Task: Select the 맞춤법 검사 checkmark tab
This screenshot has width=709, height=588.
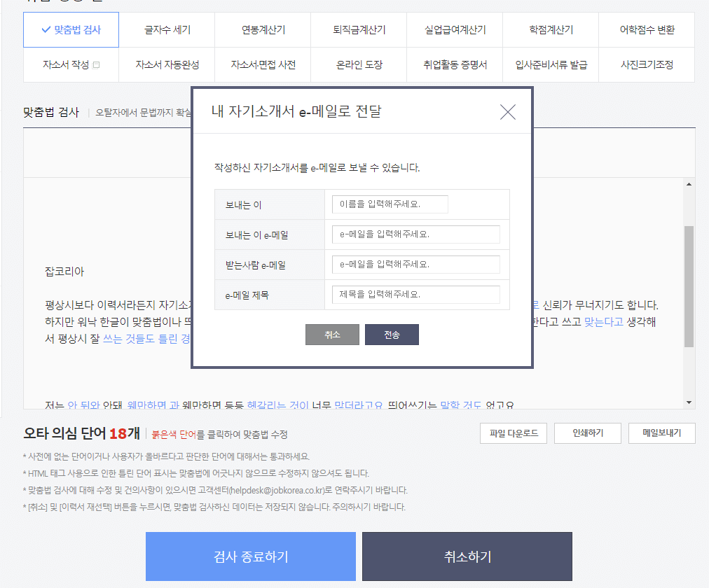Action: point(70,30)
